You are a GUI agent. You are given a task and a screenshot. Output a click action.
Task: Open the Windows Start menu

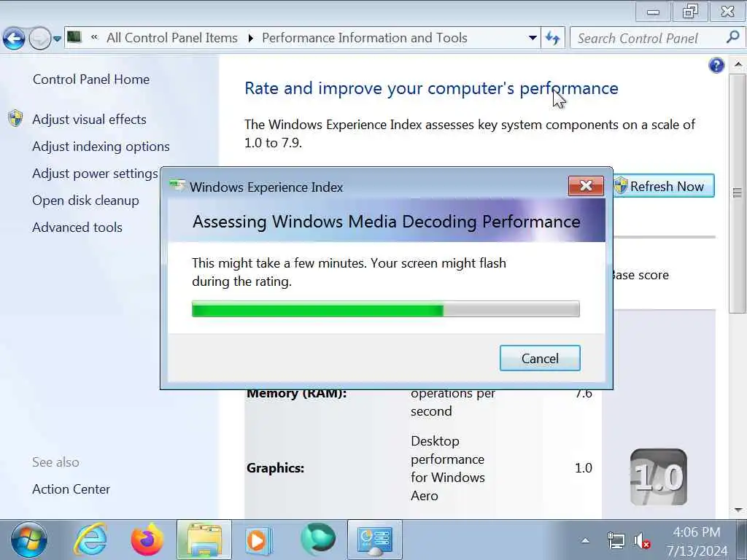coord(28,540)
